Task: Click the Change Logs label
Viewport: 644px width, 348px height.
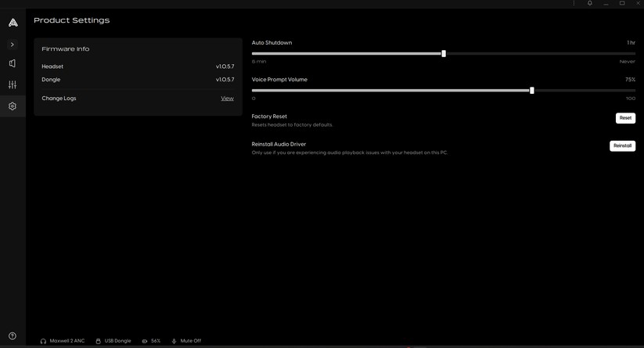Action: [x=59, y=99]
